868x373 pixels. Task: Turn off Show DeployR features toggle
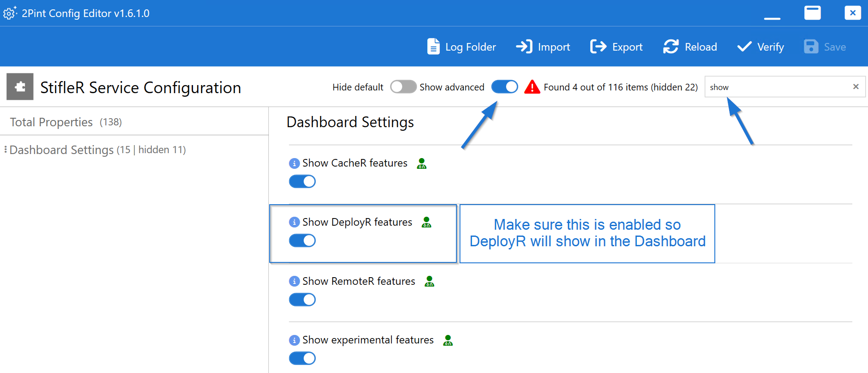[x=302, y=241]
